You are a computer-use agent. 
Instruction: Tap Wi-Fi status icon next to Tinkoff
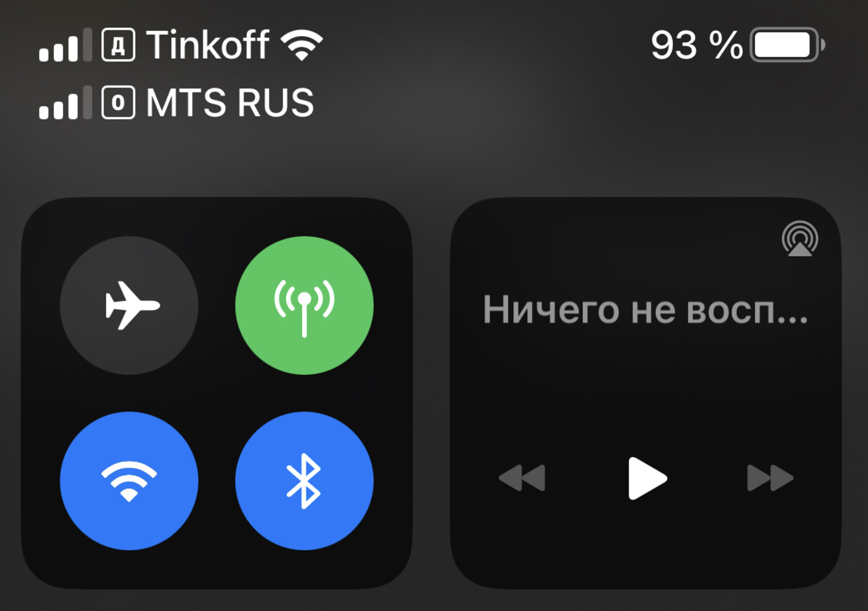pos(302,45)
